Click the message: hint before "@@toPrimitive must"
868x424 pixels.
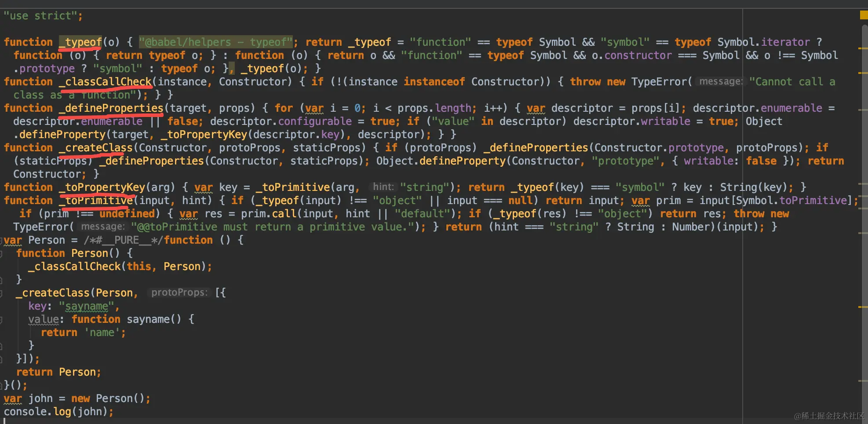[103, 227]
